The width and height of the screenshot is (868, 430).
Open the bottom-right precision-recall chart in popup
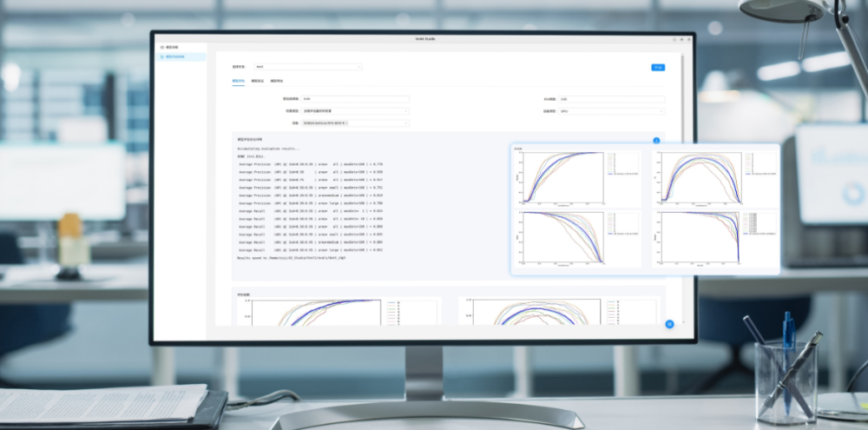coord(714,238)
